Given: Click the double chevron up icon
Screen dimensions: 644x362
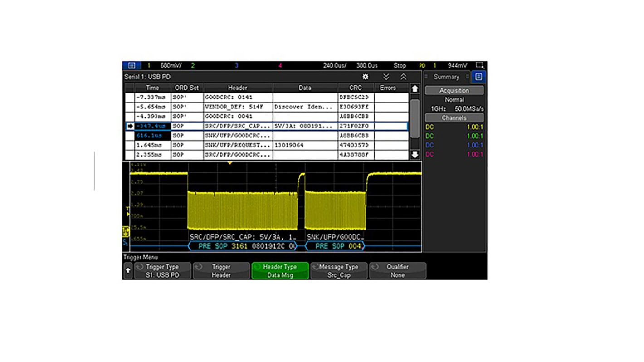Looking at the screenshot, I should click(x=403, y=77).
